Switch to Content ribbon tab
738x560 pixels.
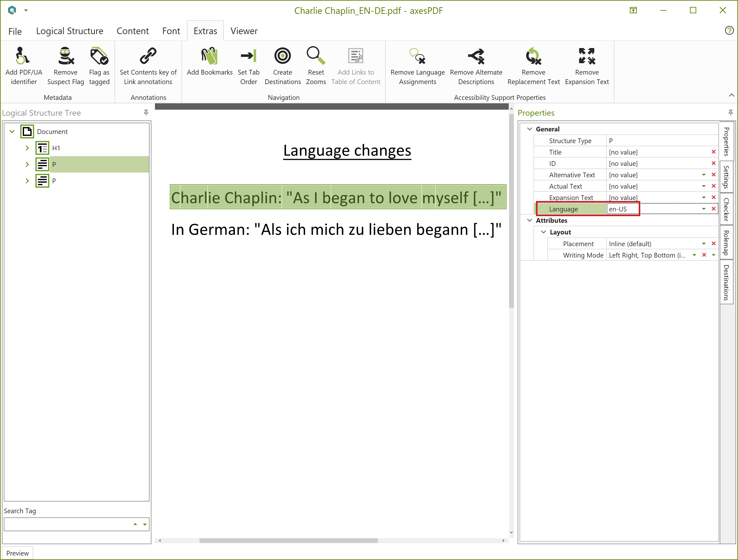coord(132,31)
